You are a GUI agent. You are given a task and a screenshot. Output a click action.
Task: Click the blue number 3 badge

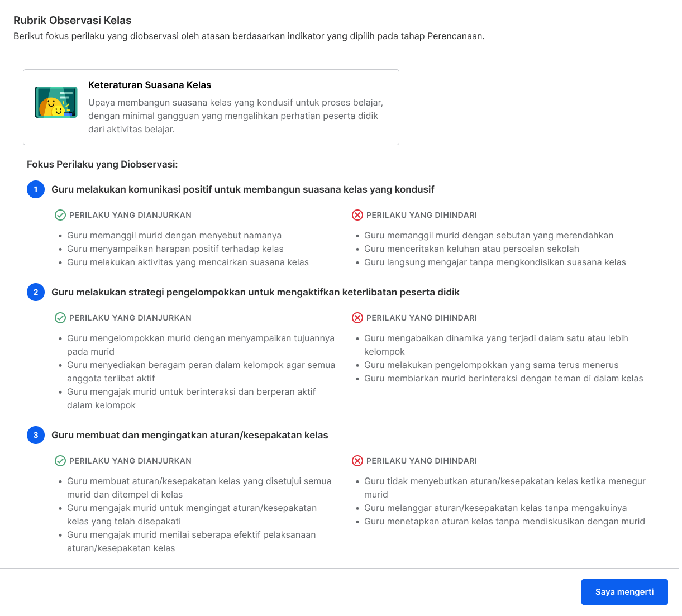(x=36, y=435)
